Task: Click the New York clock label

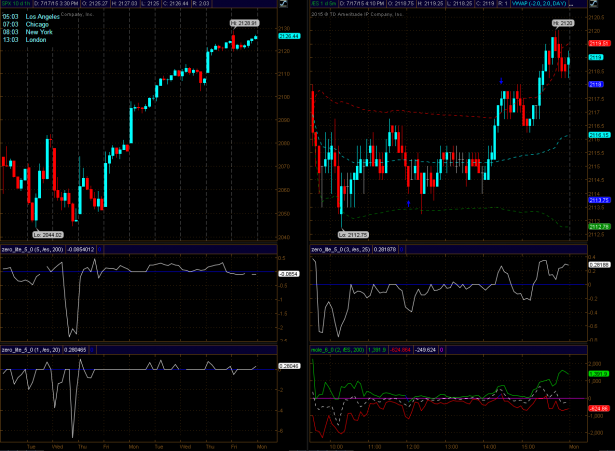Action: coord(39,32)
